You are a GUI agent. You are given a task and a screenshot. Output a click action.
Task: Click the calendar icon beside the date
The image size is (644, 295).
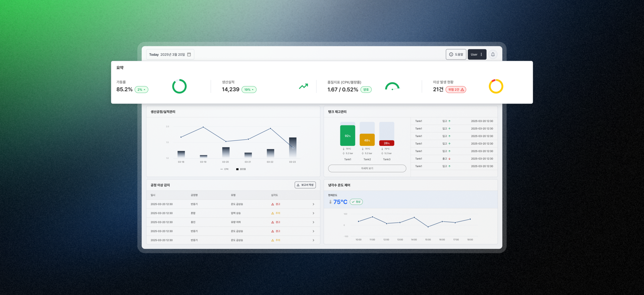click(x=189, y=54)
